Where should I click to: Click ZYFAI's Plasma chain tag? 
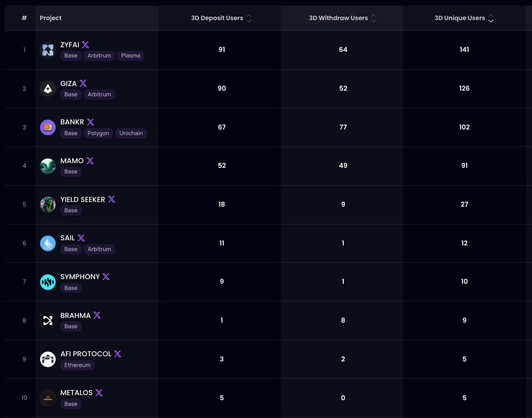click(131, 56)
